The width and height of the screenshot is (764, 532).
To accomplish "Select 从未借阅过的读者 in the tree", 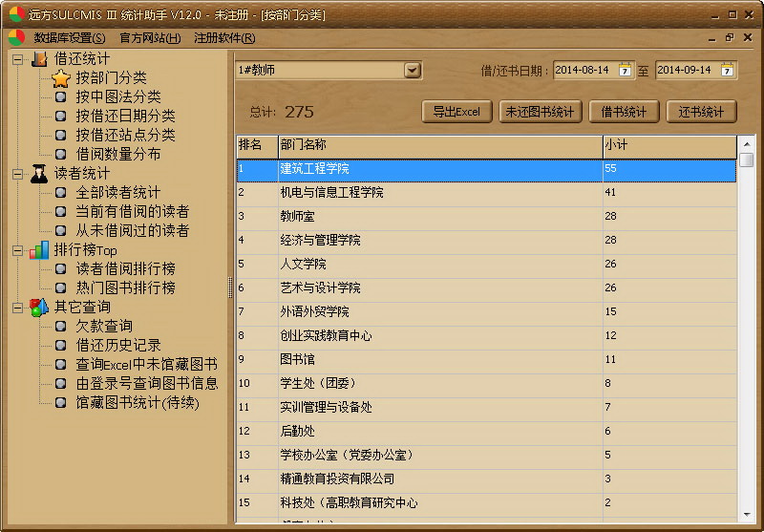I will coord(133,230).
